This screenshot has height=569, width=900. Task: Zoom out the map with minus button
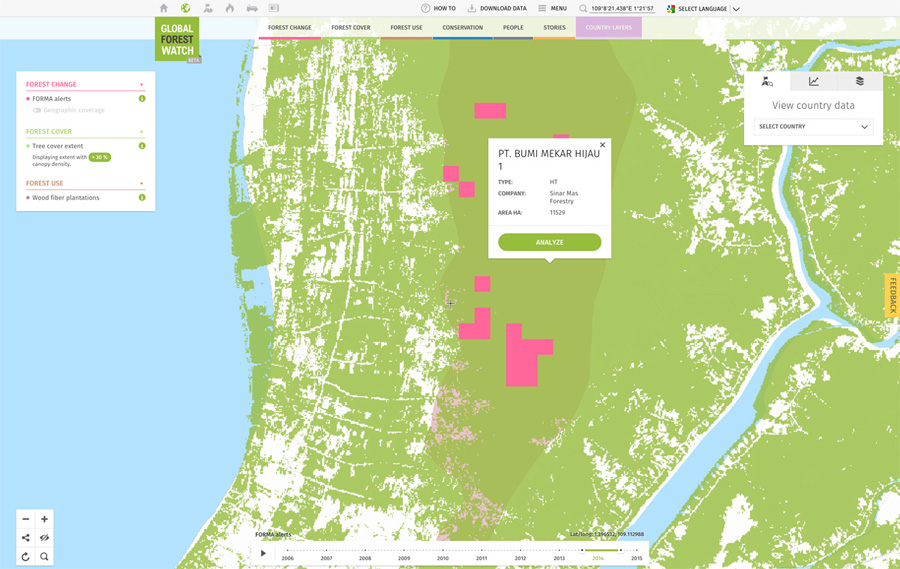(x=26, y=519)
